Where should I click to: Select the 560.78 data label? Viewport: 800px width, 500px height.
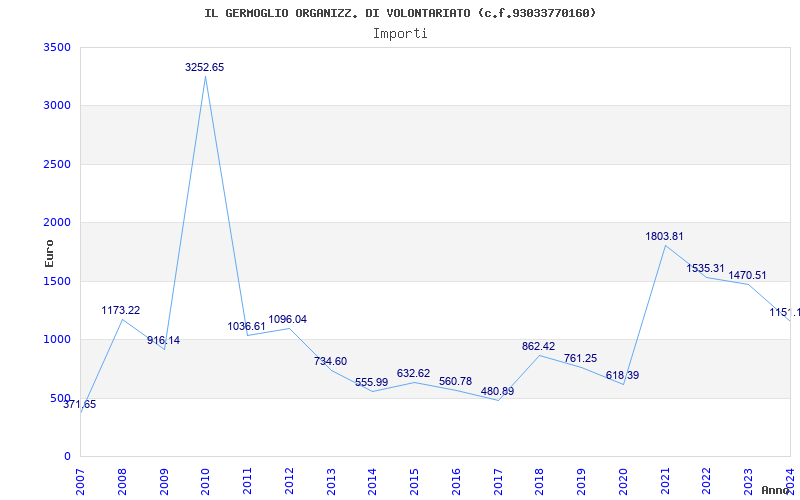tap(455, 382)
